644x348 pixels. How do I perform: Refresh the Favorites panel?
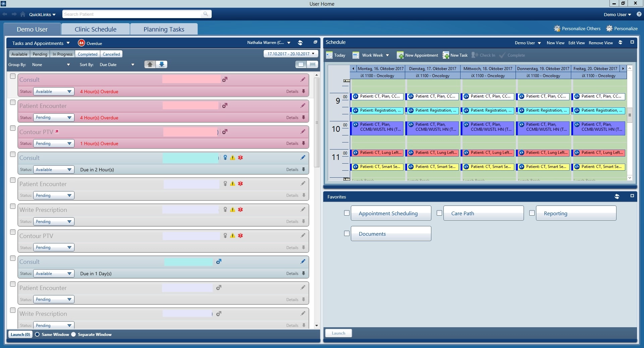point(617,196)
